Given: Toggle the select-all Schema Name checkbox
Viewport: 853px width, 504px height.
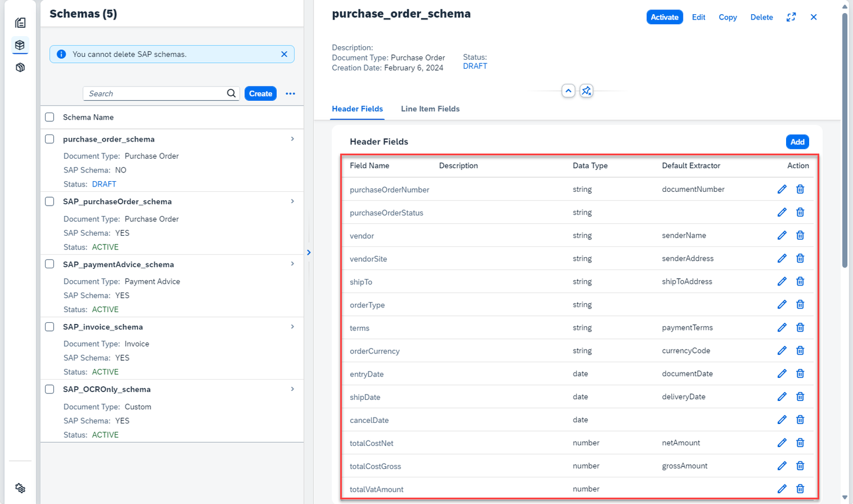Looking at the screenshot, I should coord(50,117).
